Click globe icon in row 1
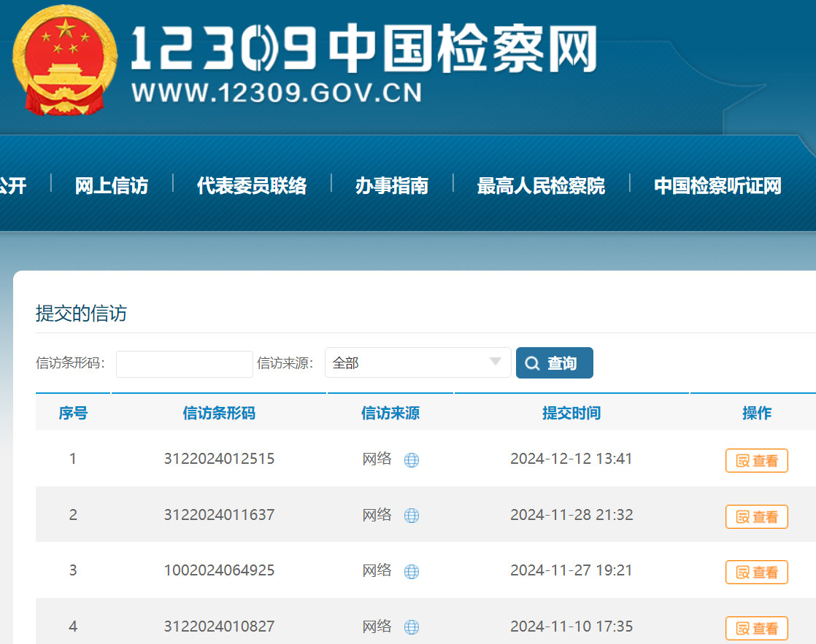Screen dimensions: 816x644 [412, 460]
